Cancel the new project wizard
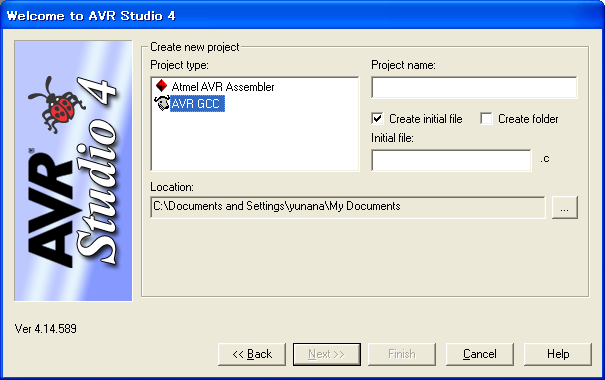 (x=480, y=354)
